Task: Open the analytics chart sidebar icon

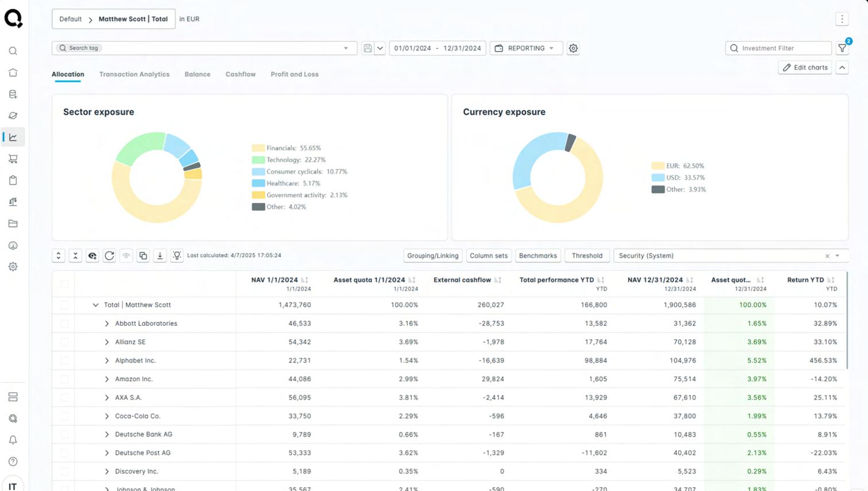Action: point(13,137)
